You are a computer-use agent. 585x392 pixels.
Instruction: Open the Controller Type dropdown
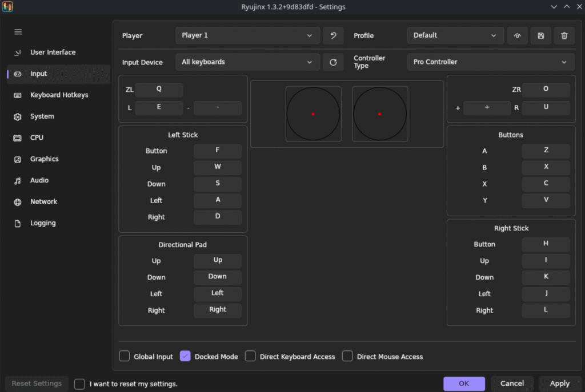(491, 62)
